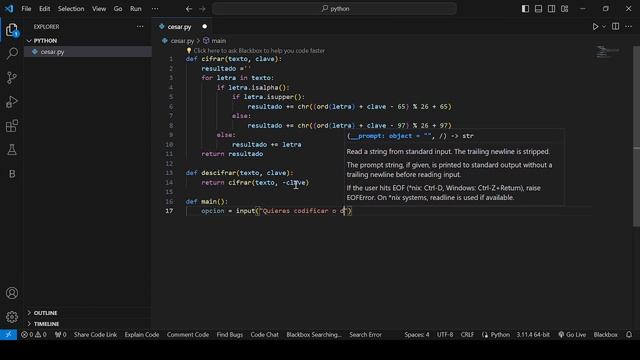Open notifications bell icon
Screen dimensions: 640x360
point(629,335)
